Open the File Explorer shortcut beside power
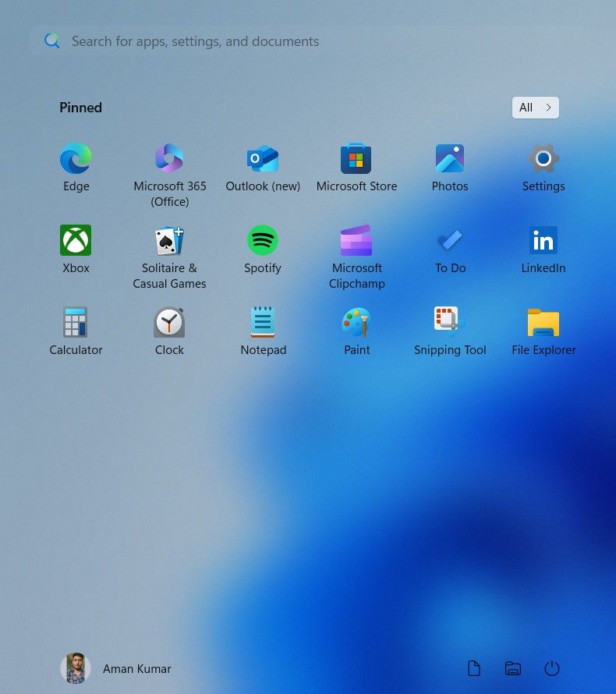This screenshot has width=616, height=694. click(x=513, y=668)
